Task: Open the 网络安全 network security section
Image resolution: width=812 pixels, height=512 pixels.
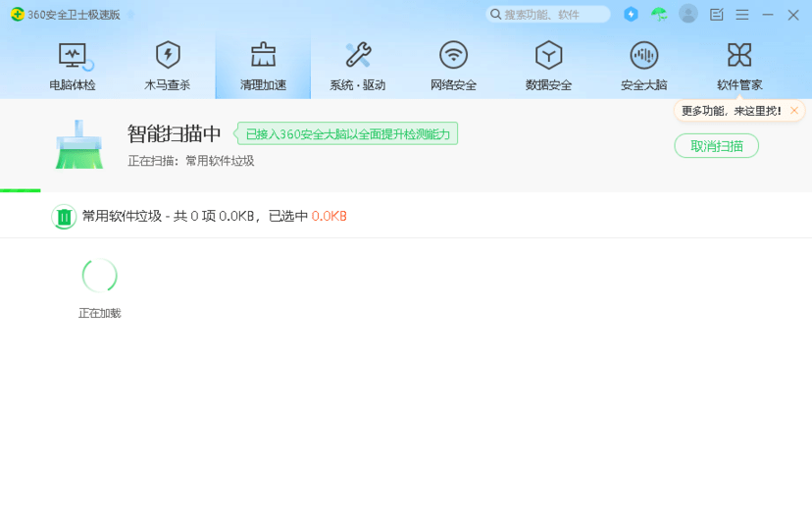Action: point(453,67)
